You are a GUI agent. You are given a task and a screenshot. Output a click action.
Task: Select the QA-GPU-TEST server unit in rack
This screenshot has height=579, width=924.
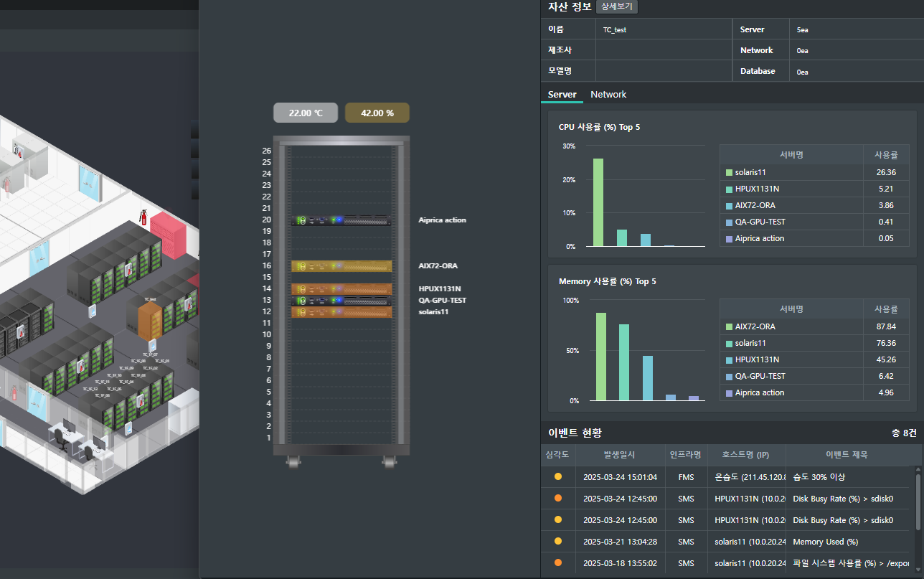pyautogui.click(x=341, y=301)
